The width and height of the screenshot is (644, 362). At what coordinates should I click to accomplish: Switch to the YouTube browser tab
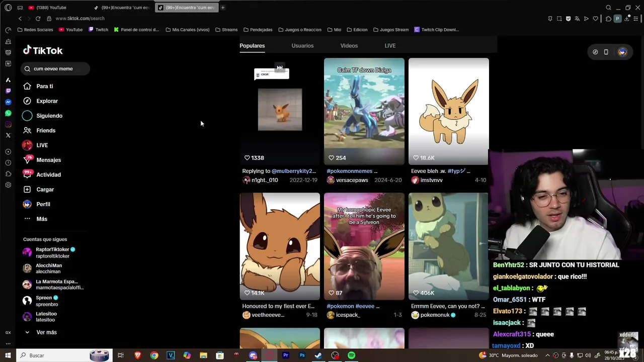click(x=57, y=8)
